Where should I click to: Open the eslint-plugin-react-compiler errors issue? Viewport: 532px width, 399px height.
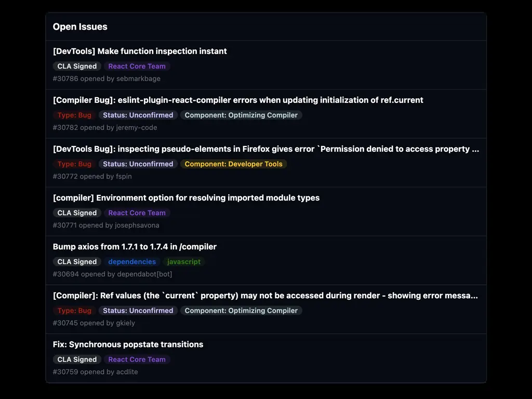coord(238,100)
